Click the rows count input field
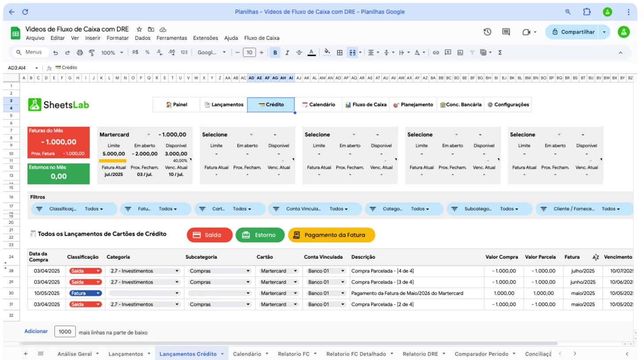Viewport: 644px width, 360px height. pos(65,332)
